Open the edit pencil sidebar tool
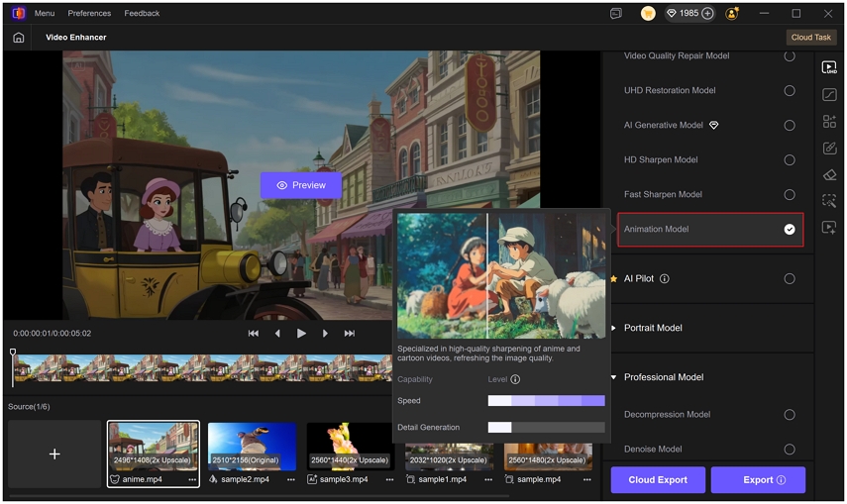 829,148
